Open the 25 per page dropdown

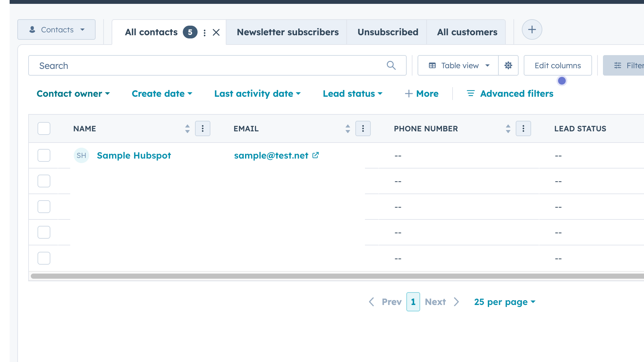[x=504, y=302]
